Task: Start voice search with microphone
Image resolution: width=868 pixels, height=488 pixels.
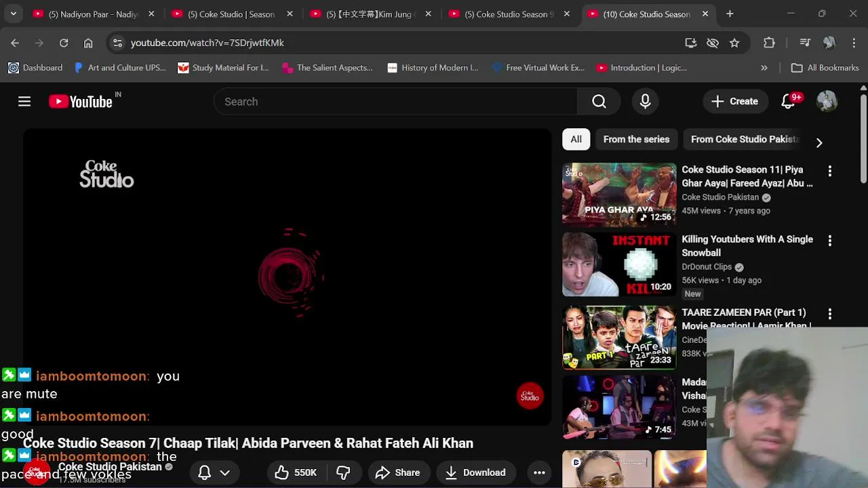Action: [645, 102]
